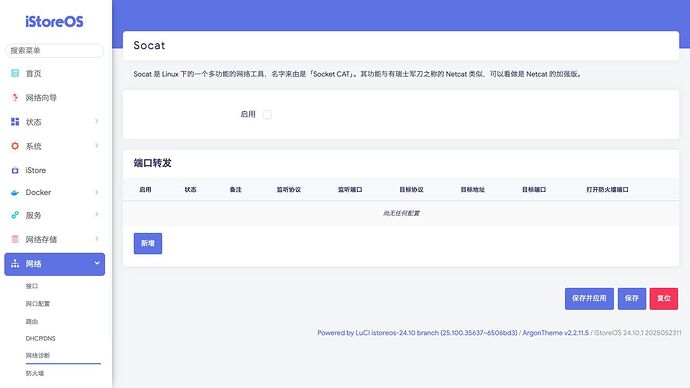Open the DHCP/DNS submenu item
The width and height of the screenshot is (690, 388).
coord(40,338)
